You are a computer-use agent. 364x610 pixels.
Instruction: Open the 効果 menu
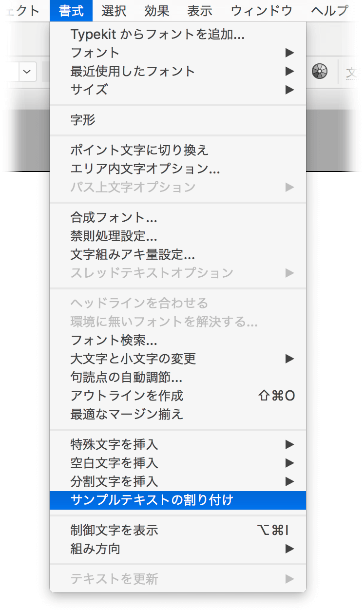156,10
